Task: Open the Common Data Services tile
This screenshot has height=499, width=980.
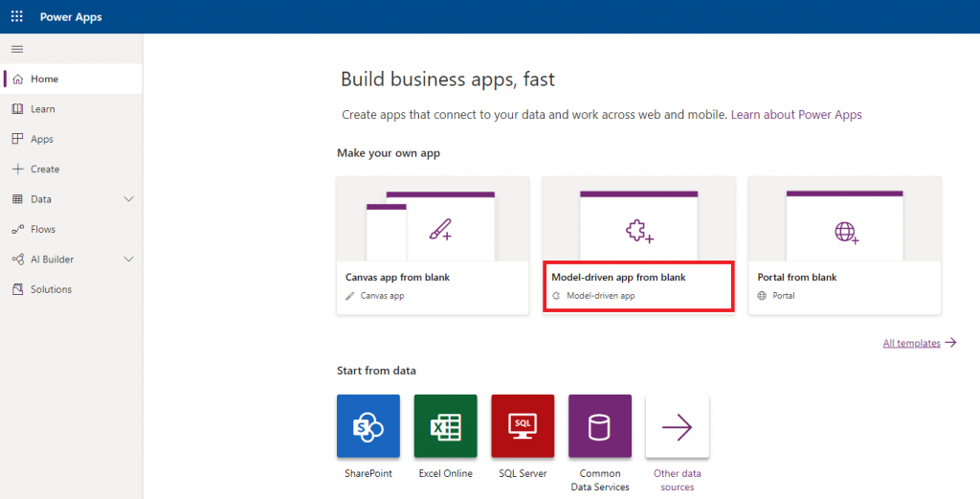Action: coord(600,426)
